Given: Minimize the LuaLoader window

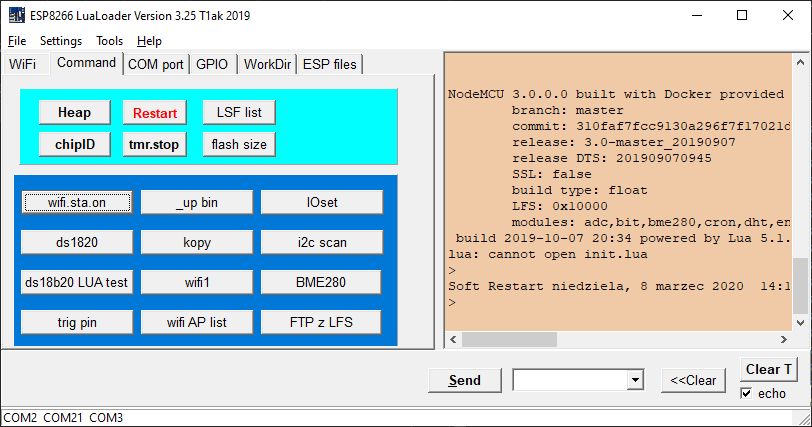Looking at the screenshot, I should [697, 15].
